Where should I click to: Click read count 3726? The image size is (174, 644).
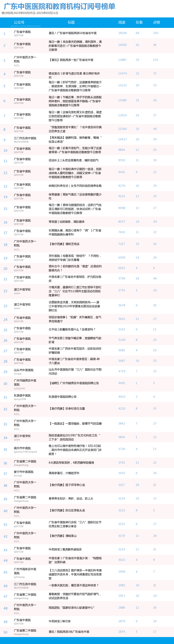[x=122, y=449]
